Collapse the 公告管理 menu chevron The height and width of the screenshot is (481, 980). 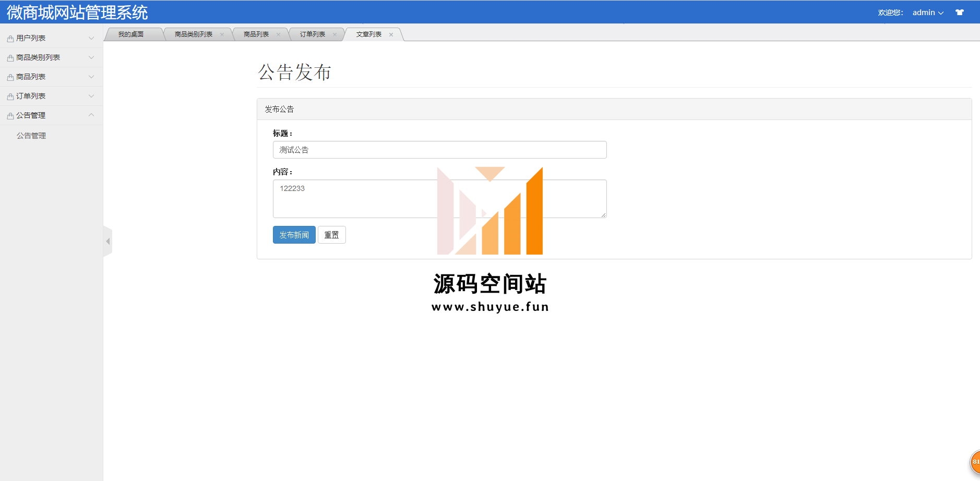91,115
